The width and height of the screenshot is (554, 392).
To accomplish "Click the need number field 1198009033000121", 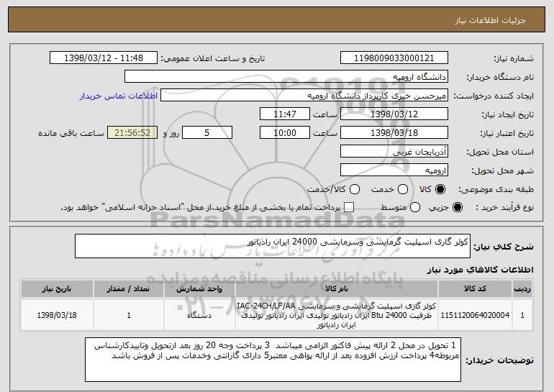I will [x=394, y=58].
